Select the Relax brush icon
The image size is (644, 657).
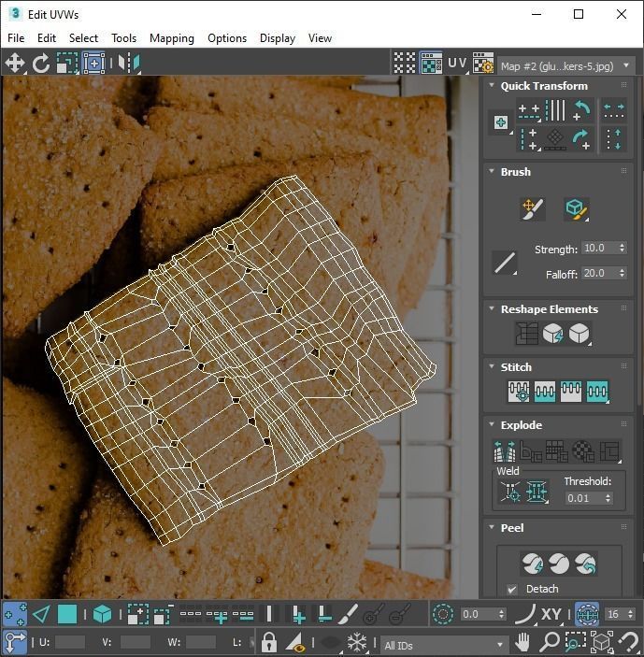(576, 208)
